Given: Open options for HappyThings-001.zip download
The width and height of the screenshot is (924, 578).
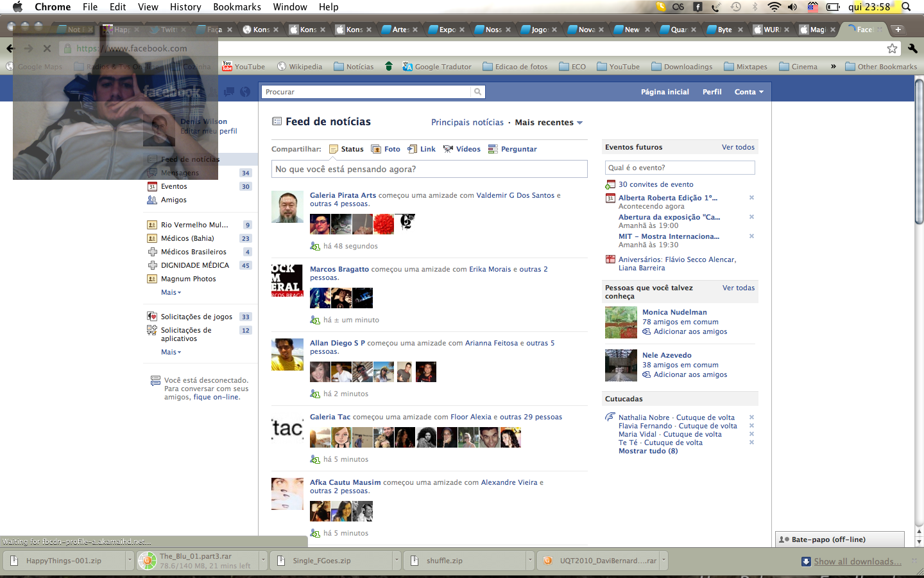Looking at the screenshot, I should [129, 560].
